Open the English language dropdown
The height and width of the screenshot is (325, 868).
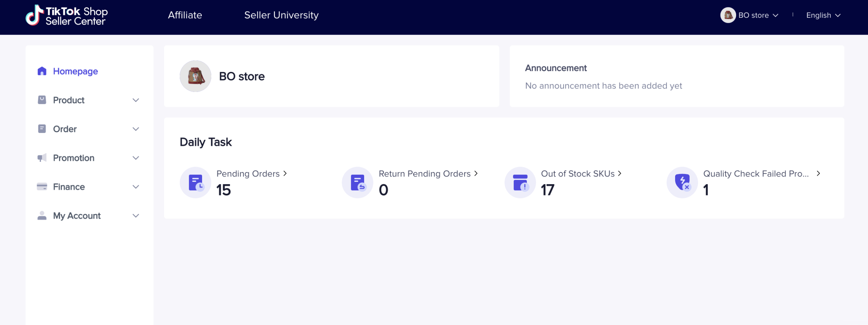click(x=823, y=15)
